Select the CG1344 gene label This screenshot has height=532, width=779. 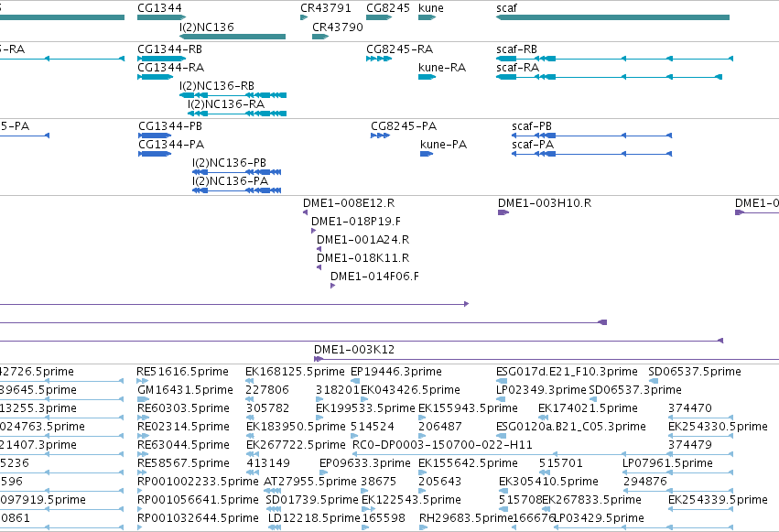[159, 8]
